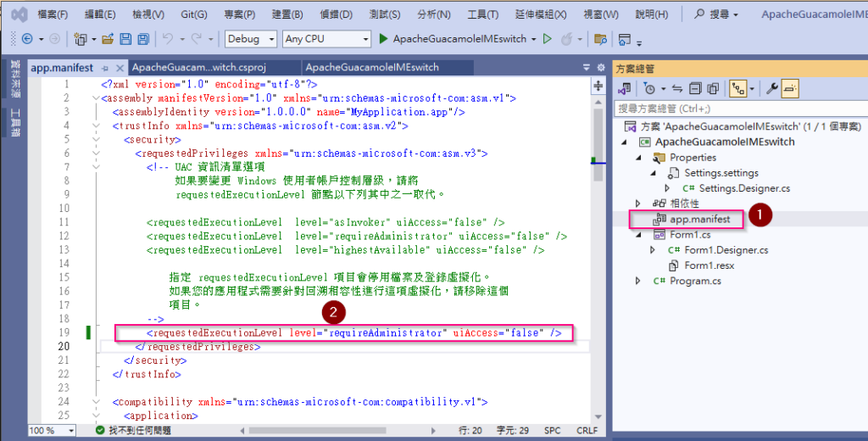Collapse the assembly element at line 2

[97, 98]
